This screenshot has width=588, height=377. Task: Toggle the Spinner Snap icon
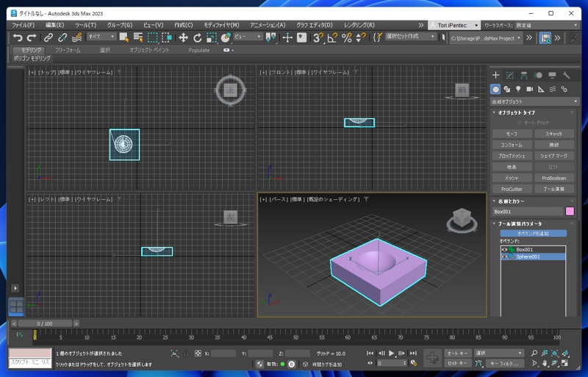pos(361,37)
